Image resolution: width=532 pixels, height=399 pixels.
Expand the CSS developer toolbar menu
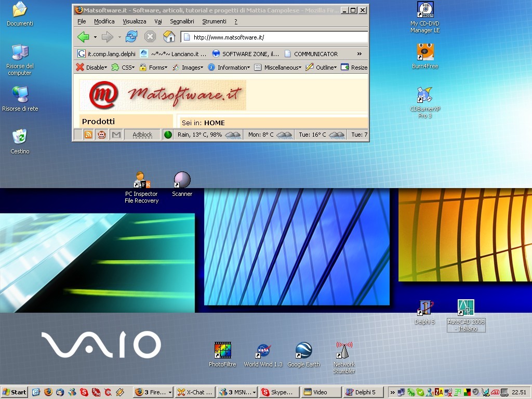click(x=123, y=67)
